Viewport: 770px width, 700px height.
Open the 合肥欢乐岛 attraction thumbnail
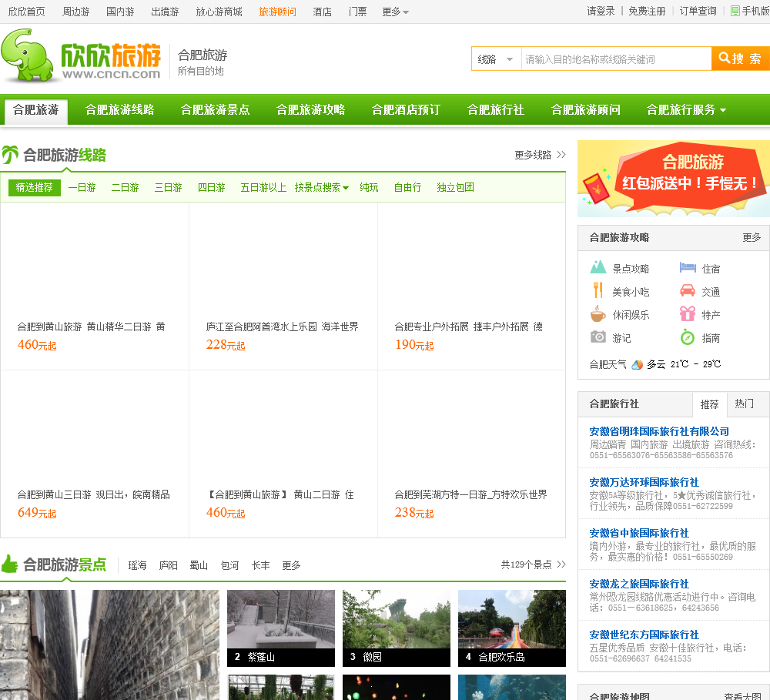click(512, 628)
